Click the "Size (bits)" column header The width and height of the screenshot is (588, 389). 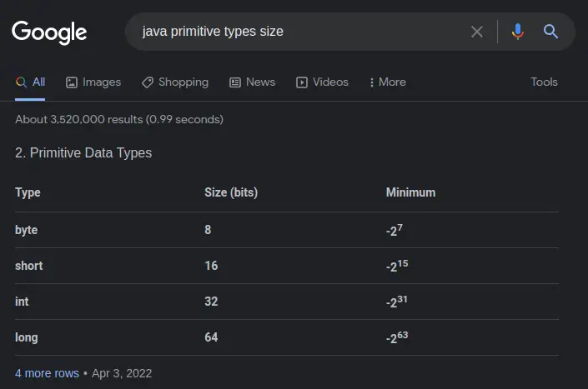click(x=231, y=192)
